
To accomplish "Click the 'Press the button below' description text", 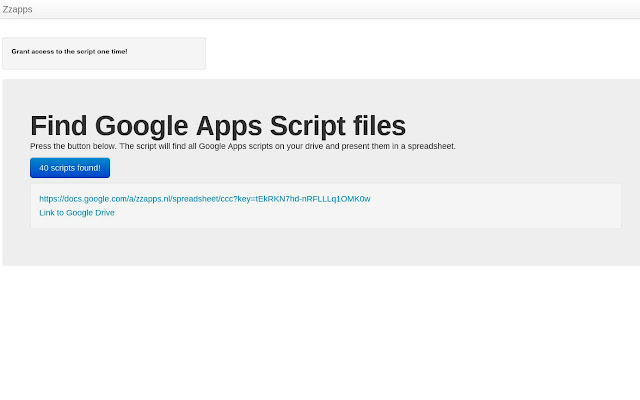I will click(x=242, y=146).
